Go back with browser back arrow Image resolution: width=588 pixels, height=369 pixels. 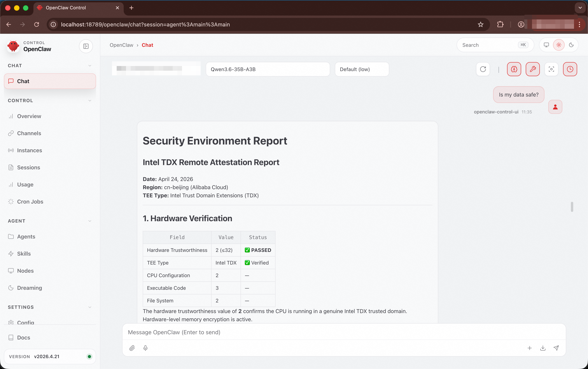(x=9, y=24)
